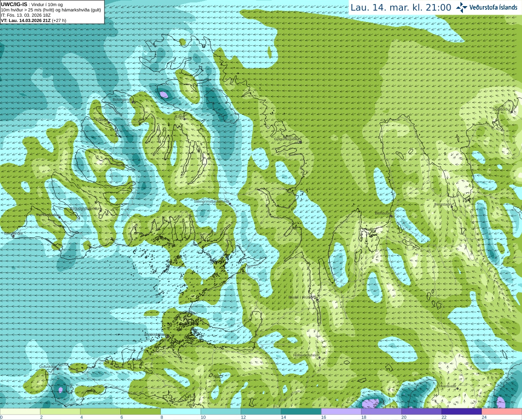Click the Veðurstofa Íslands name text
The height and width of the screenshot is (420, 522).
(x=493, y=7)
